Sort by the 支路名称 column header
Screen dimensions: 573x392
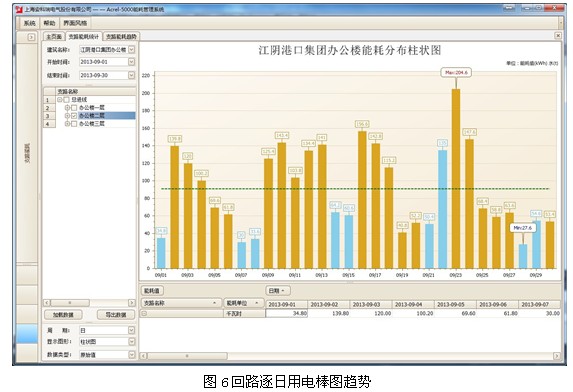point(181,303)
